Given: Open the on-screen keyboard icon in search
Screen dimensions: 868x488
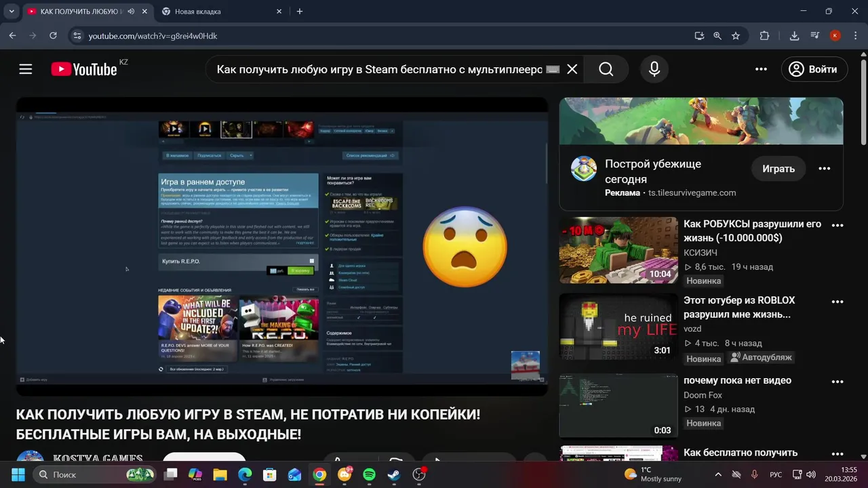Looking at the screenshot, I should click(553, 69).
